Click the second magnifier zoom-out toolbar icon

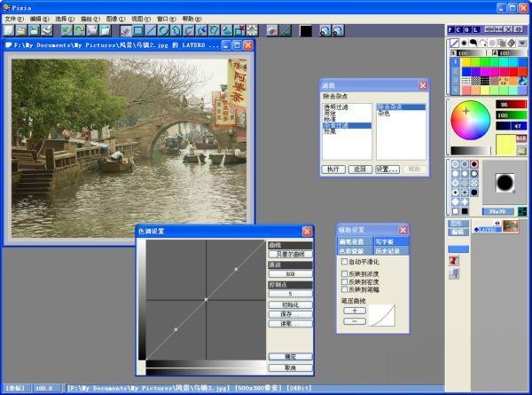[x=338, y=31]
